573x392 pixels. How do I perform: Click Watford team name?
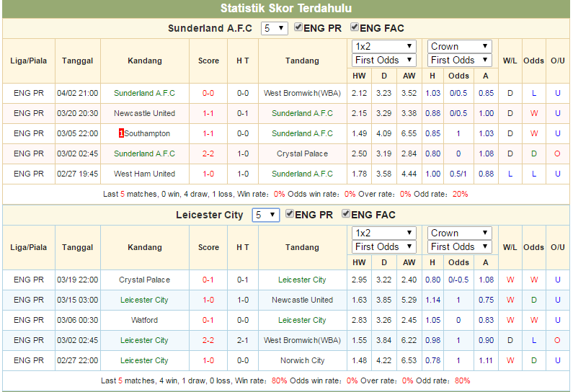tap(144, 320)
